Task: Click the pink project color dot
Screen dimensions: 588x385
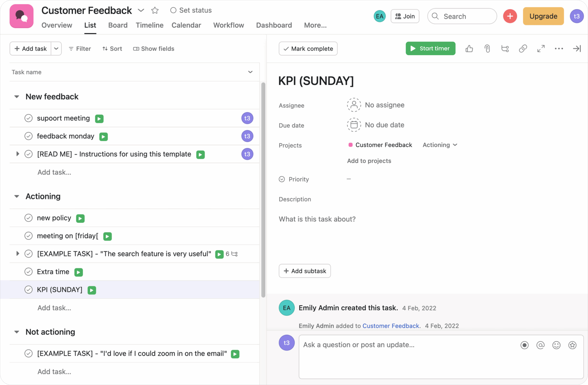Action: [x=350, y=145]
